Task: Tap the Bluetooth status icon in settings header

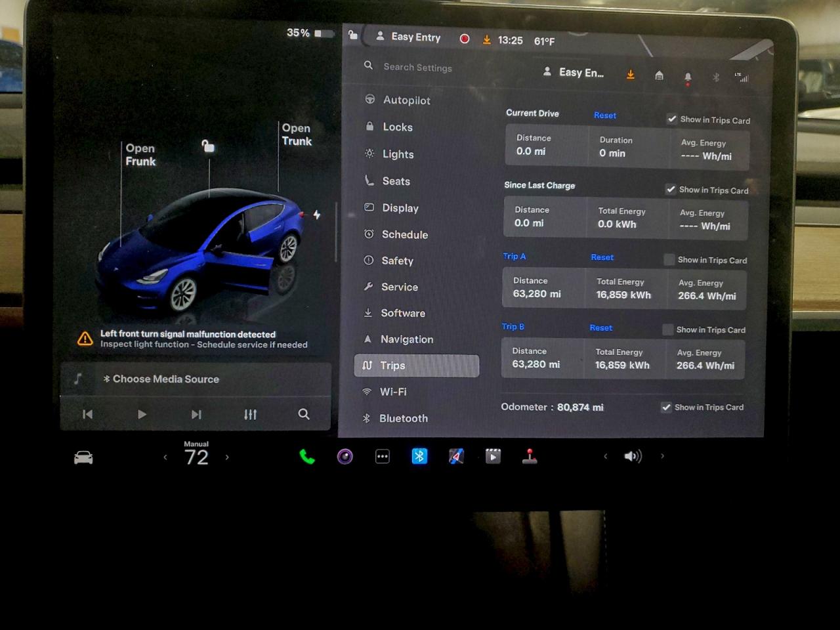Action: click(716, 77)
